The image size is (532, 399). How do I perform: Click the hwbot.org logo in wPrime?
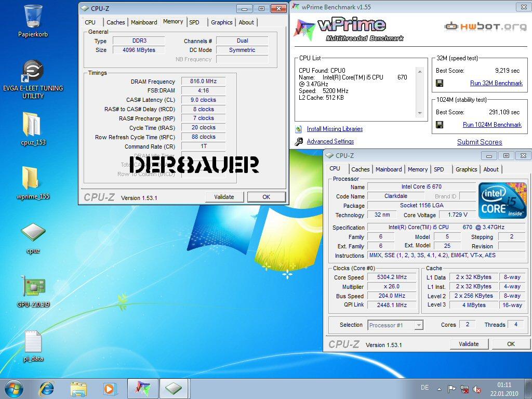[485, 26]
